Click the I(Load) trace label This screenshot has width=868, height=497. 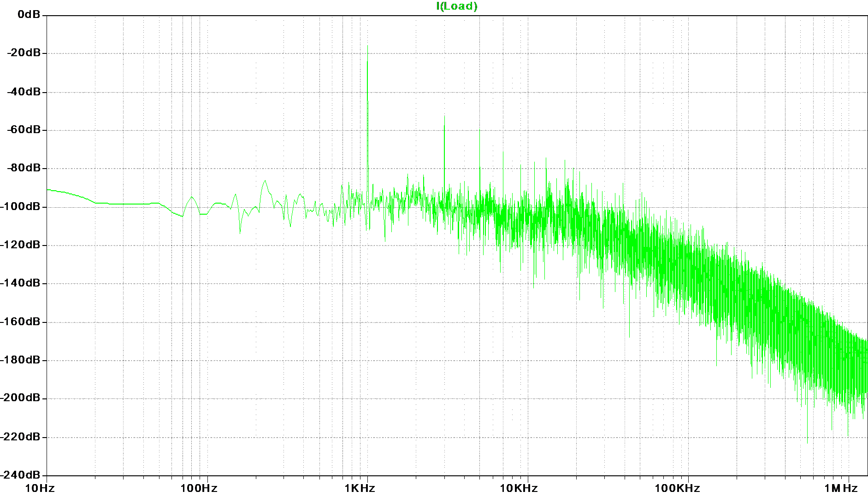click(x=457, y=6)
